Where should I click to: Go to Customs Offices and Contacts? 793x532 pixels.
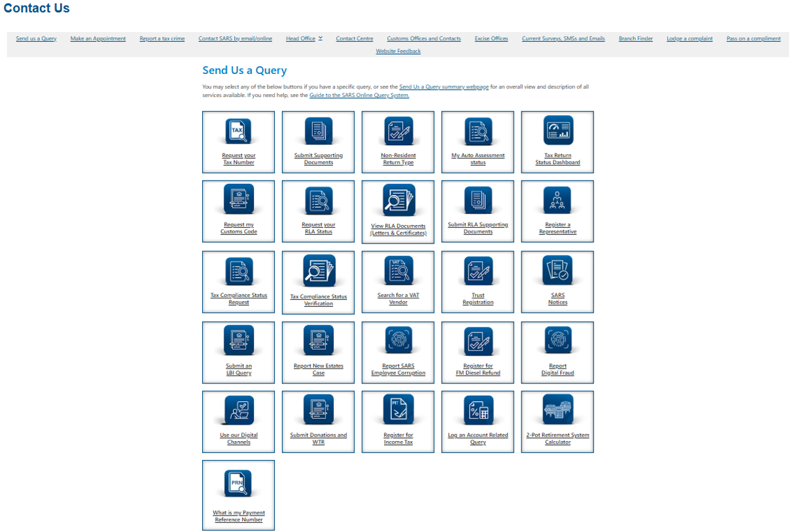click(424, 39)
